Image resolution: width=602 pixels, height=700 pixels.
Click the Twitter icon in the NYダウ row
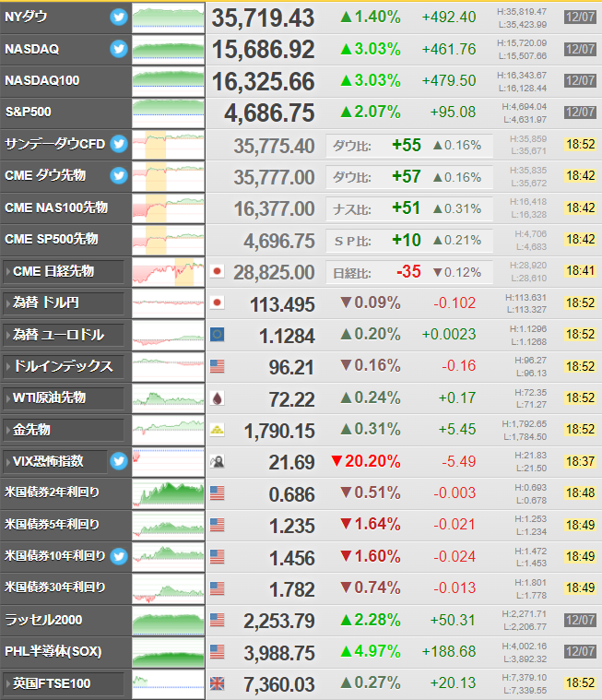119,18
